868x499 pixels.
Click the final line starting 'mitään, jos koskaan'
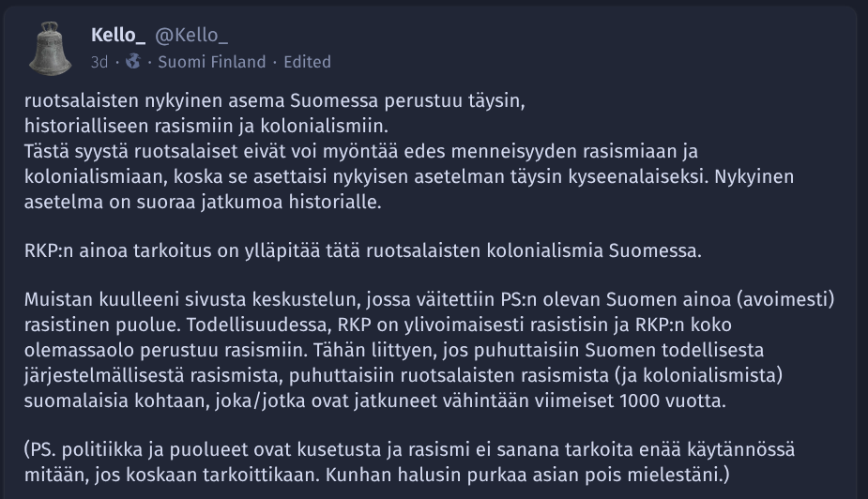[x=377, y=475]
